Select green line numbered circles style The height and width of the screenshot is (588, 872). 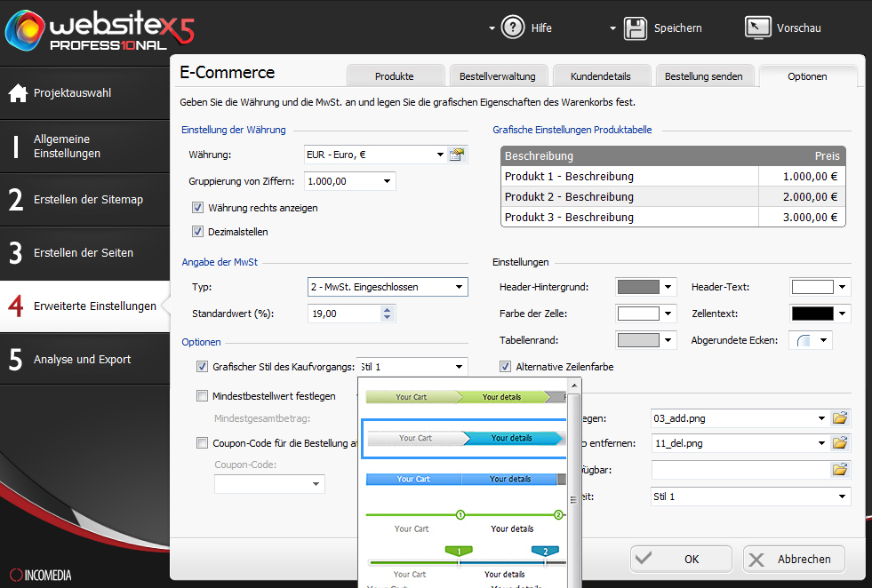click(x=464, y=521)
